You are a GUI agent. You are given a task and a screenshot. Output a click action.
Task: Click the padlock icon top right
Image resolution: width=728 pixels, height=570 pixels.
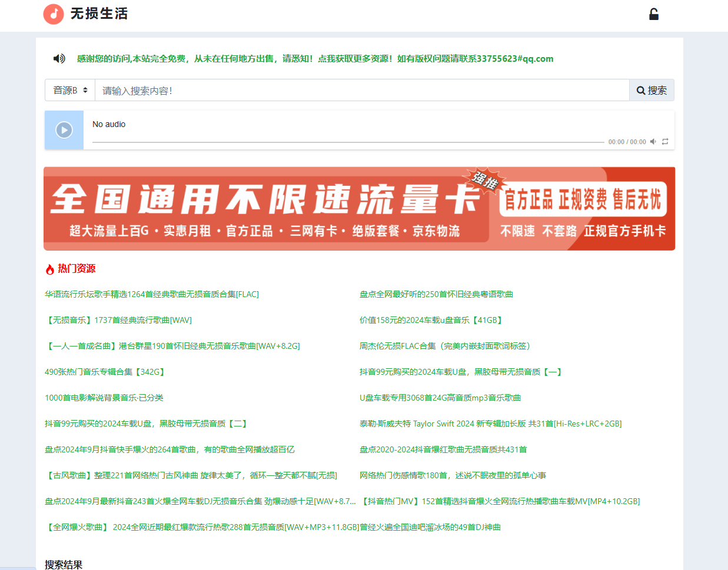653,14
